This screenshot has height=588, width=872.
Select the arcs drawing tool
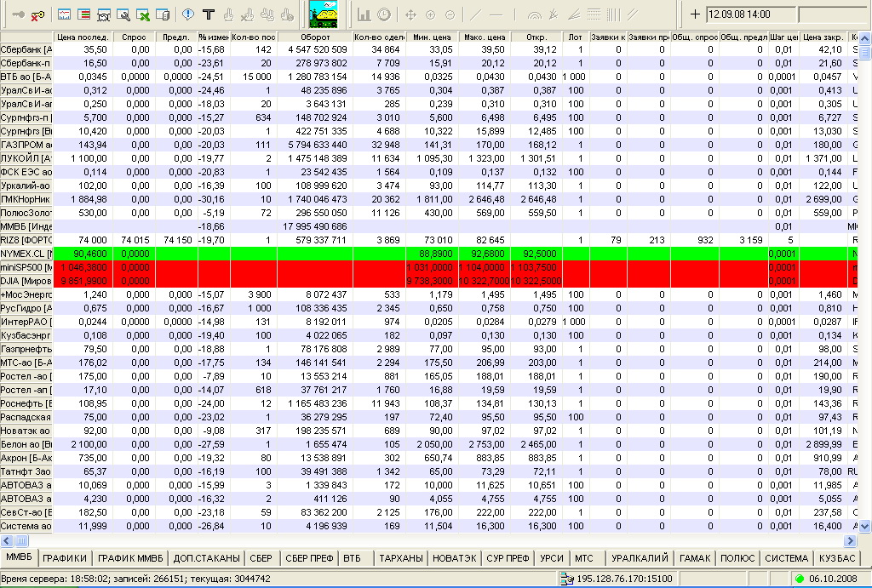(x=535, y=15)
